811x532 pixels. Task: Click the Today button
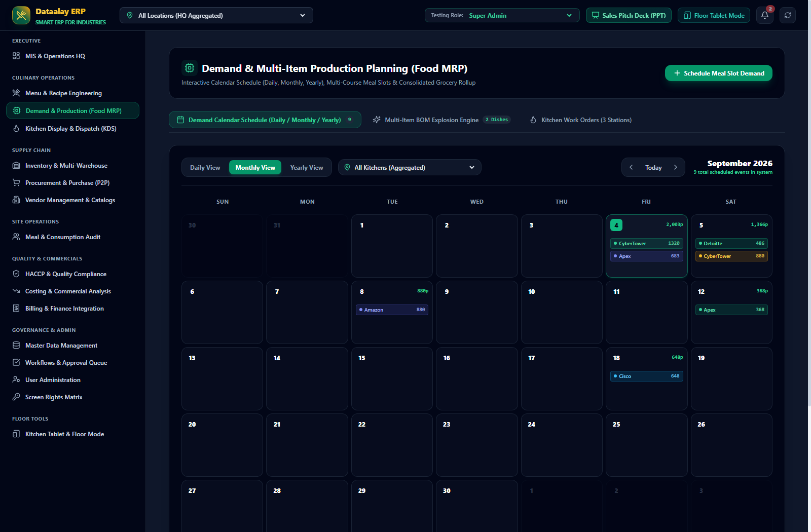[653, 167]
